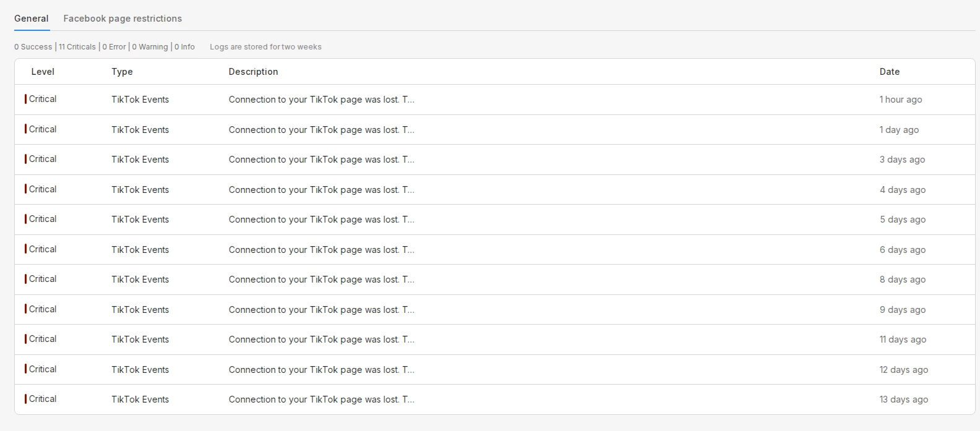The width and height of the screenshot is (980, 431).
Task: Click TikTok Events type in 11 days ago row
Action: point(140,339)
